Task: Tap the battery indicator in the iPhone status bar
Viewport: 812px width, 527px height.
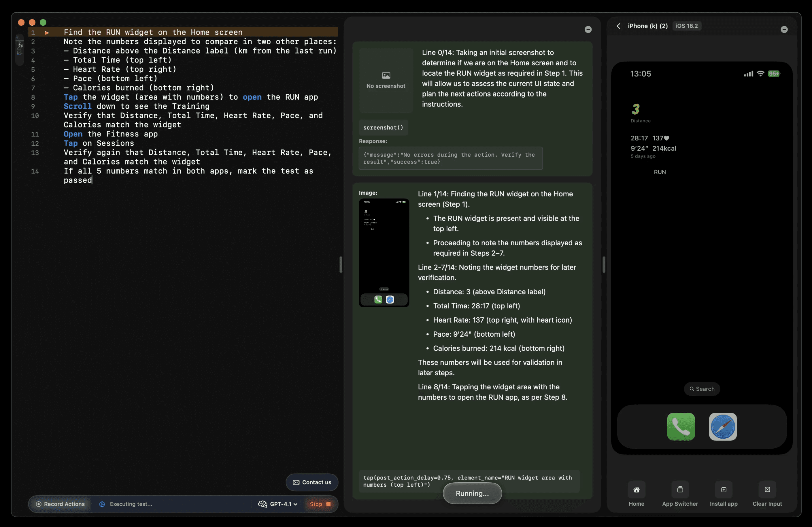Action: coord(773,74)
